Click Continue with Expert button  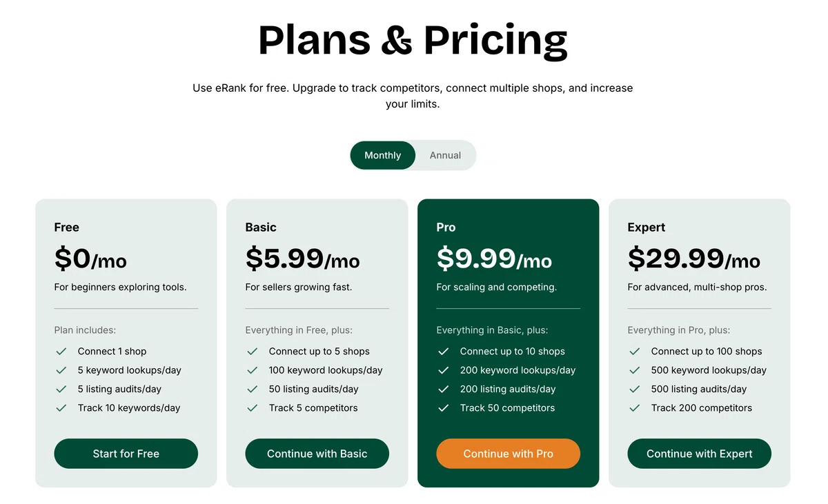click(700, 454)
